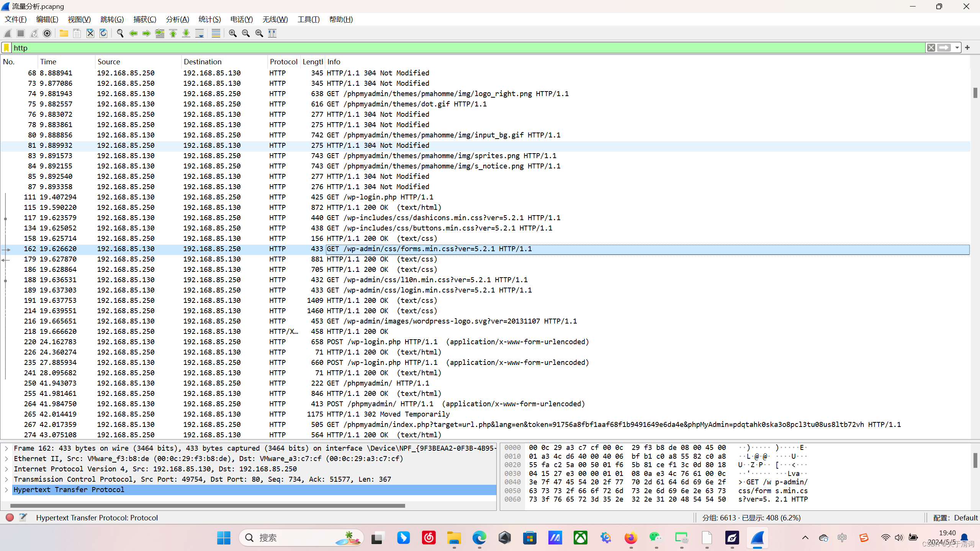Toggle auto-scroll during live capture
This screenshot has height=551, width=980.
200,33
